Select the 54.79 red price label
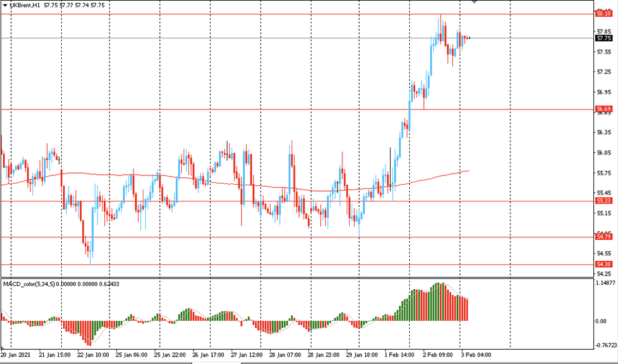Viewport: 618px width, 364px height. coord(603,237)
